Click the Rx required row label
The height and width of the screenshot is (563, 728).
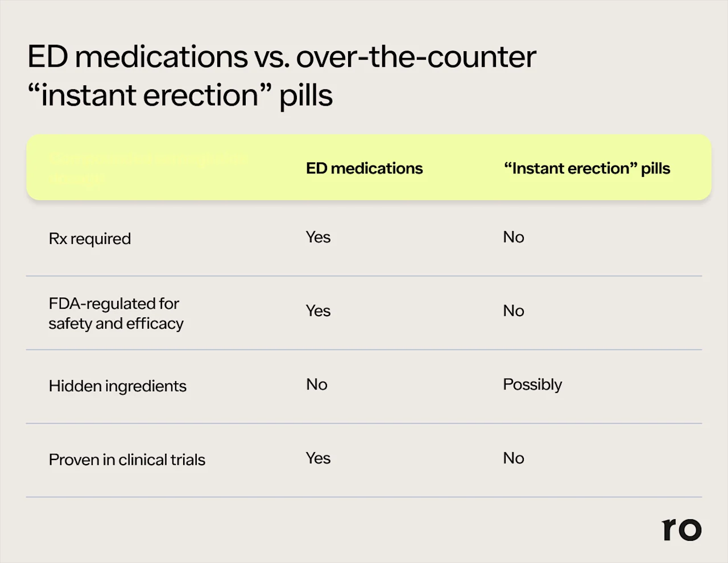90,238
